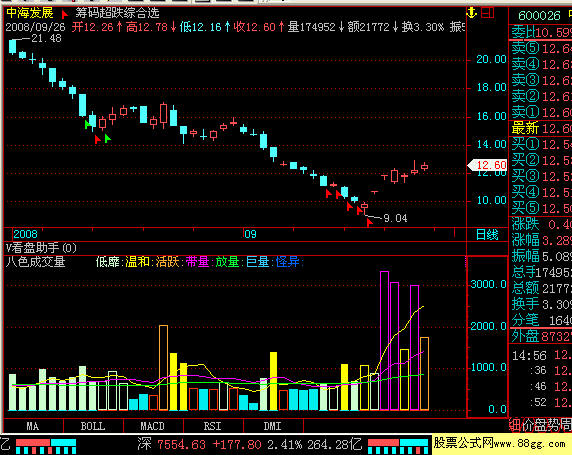Click the 21.48 high price marker
Screen dimensions: 572x455
[x=46, y=38]
